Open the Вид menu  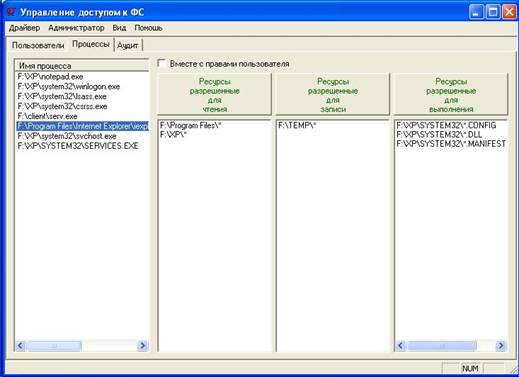point(119,28)
